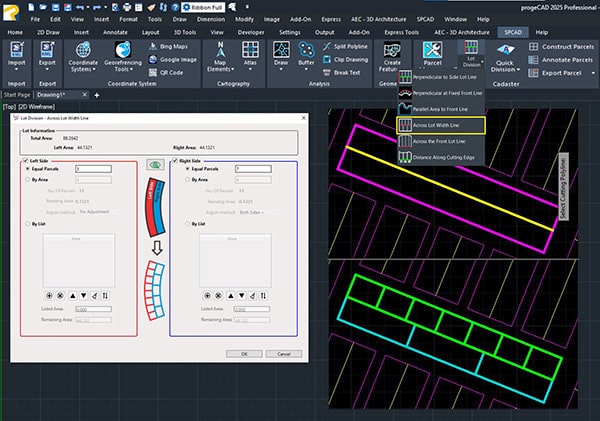Choose Across Lot Width Line option
Screen dimensions: 600x421
441,125
